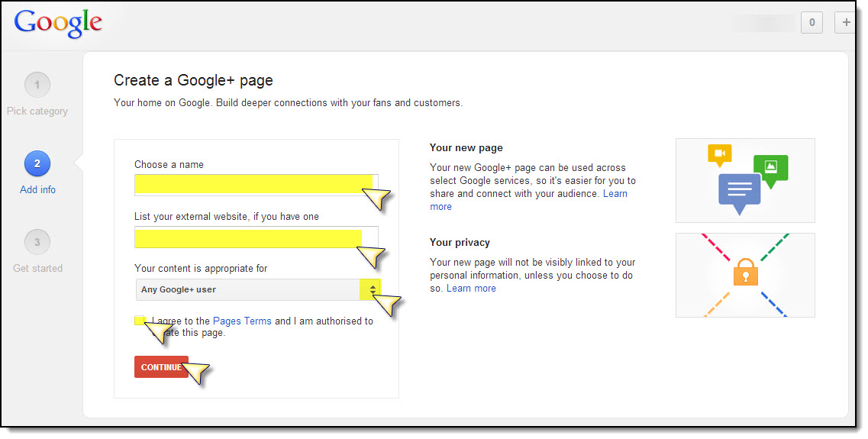Image resolution: width=868 pixels, height=439 pixels.
Task: Select step 1 Pick category circle
Action: tap(37, 86)
